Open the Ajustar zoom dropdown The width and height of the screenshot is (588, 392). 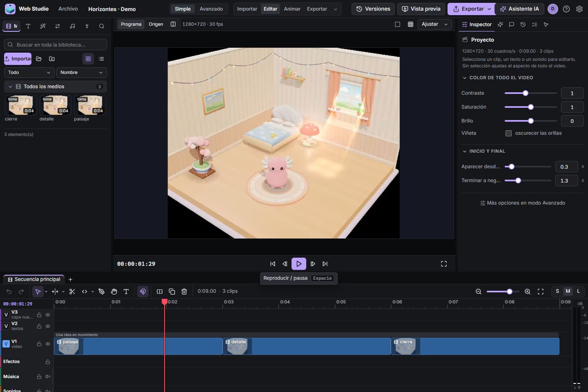pos(435,24)
